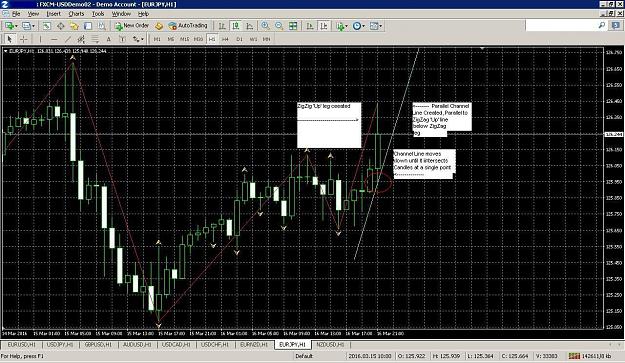Open the Templates icon
The width and height of the screenshot is (625, 363).
pyautogui.click(x=373, y=26)
